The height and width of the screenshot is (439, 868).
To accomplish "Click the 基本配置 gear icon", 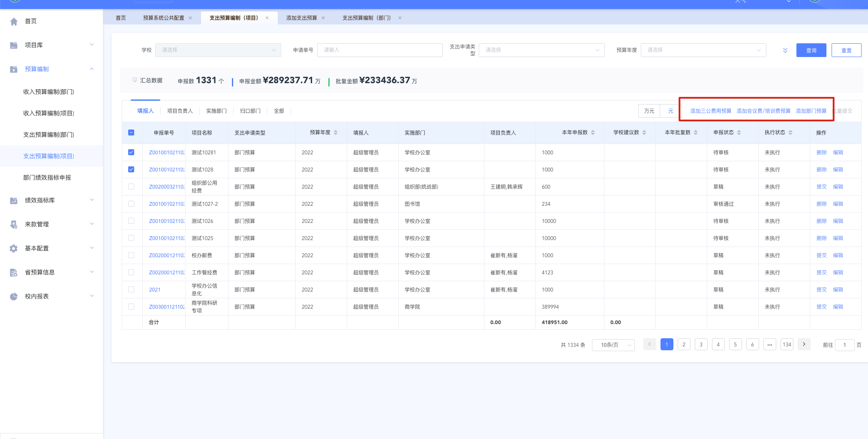I will click(x=14, y=249).
